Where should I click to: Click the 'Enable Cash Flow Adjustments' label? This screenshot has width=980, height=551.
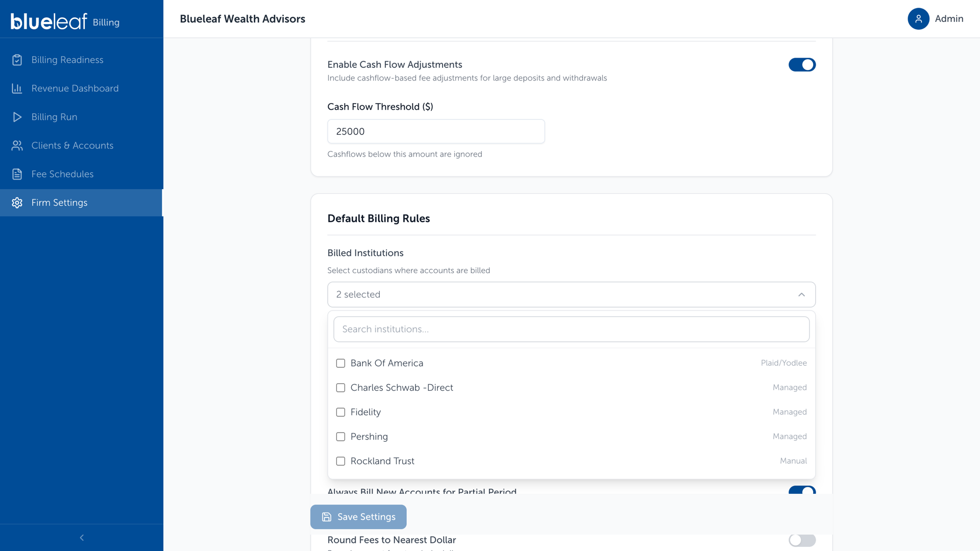tap(395, 64)
